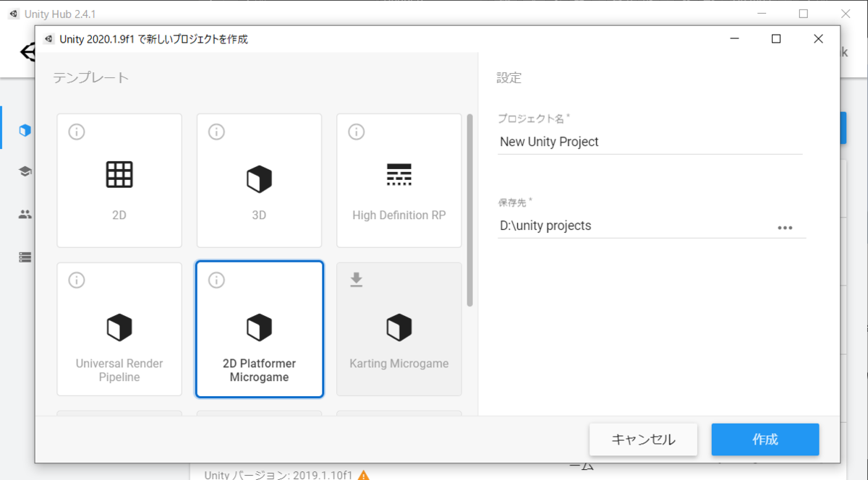The height and width of the screenshot is (480, 868).
Task: Click the Unity icon in the dialog title bar
Action: point(48,39)
